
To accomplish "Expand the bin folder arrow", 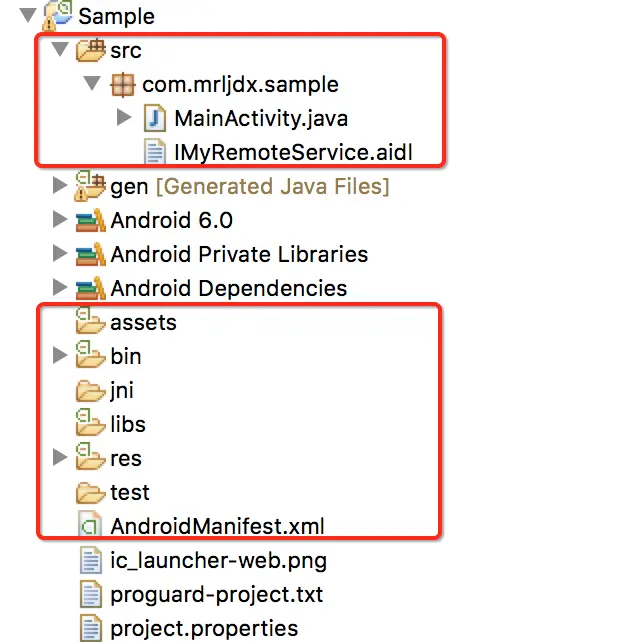I will pyautogui.click(x=60, y=355).
